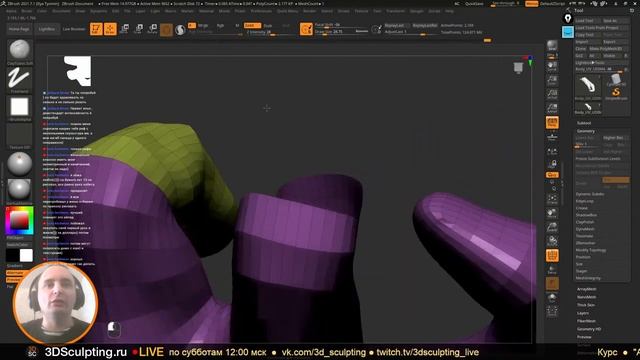Viewport: 640px width, 360px height.
Task: Click the main color picker square
Action: click(x=19, y=221)
